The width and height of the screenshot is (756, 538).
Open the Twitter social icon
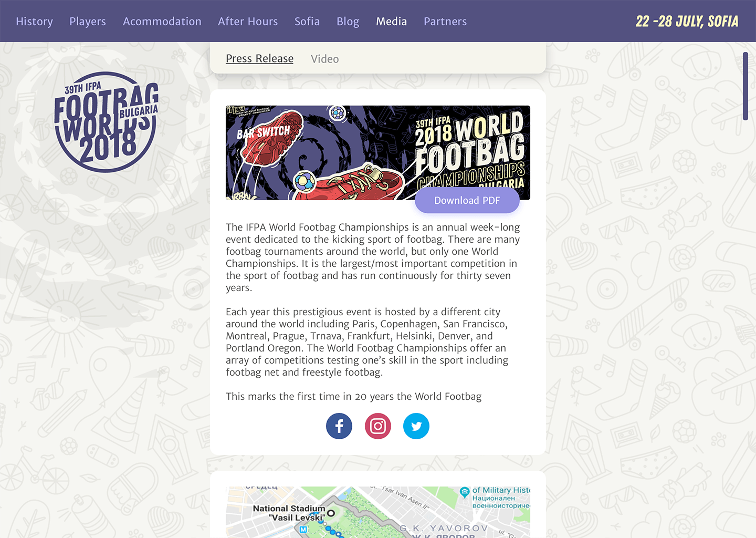click(x=416, y=426)
